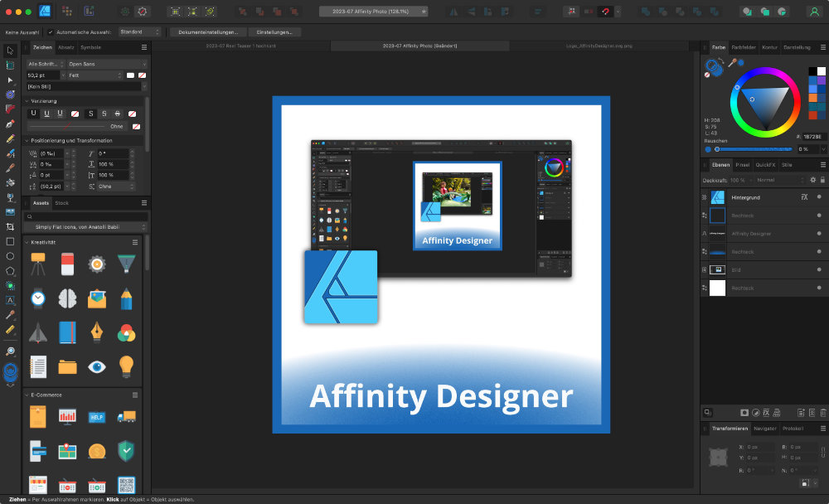
Task: Select the Zoom magnifier tool
Action: pos(10,351)
